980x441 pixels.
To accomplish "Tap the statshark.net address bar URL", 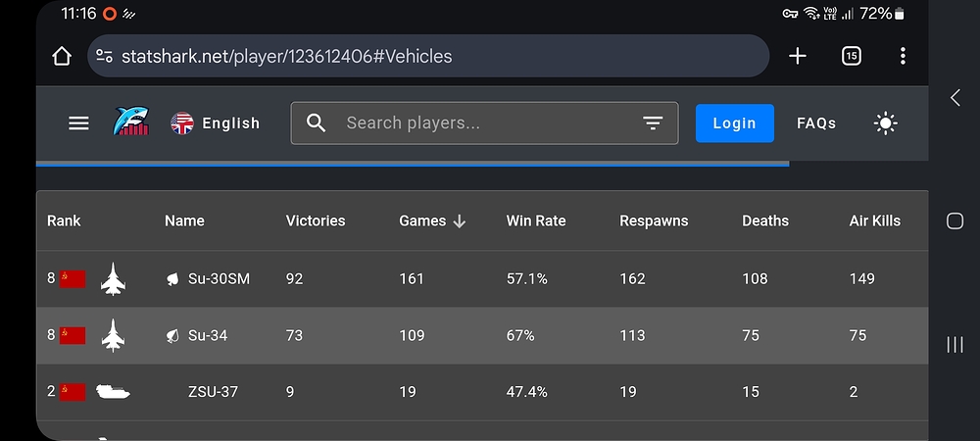I will coord(286,56).
